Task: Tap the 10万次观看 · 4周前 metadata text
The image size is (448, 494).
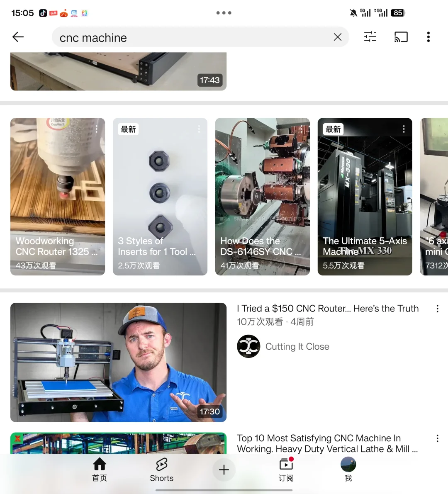Action: [275, 322]
